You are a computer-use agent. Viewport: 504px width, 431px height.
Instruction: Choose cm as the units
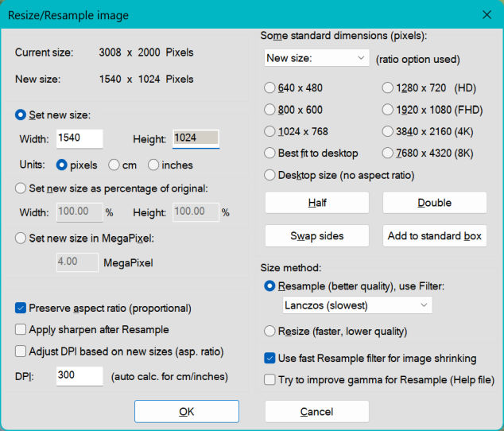115,165
